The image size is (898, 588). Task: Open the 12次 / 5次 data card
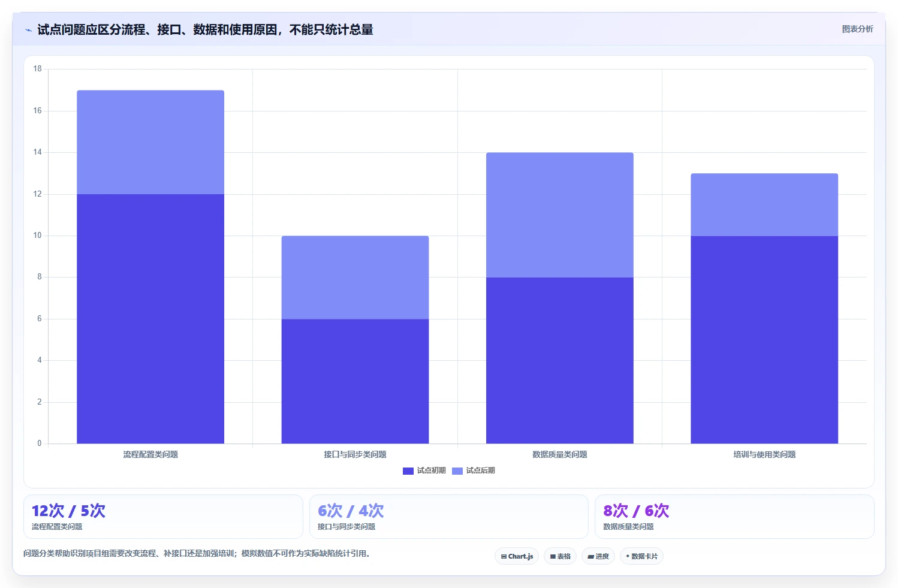click(x=163, y=517)
